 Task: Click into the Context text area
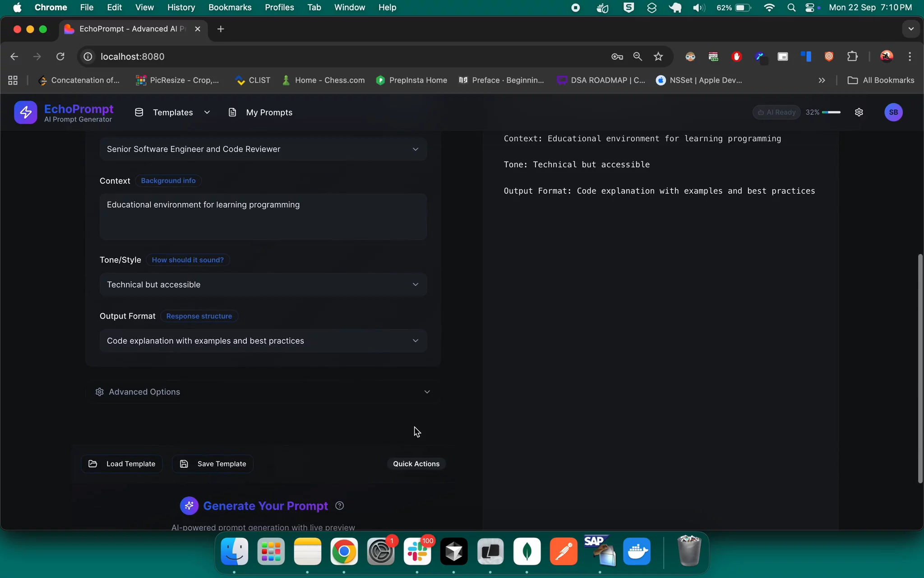tap(263, 217)
